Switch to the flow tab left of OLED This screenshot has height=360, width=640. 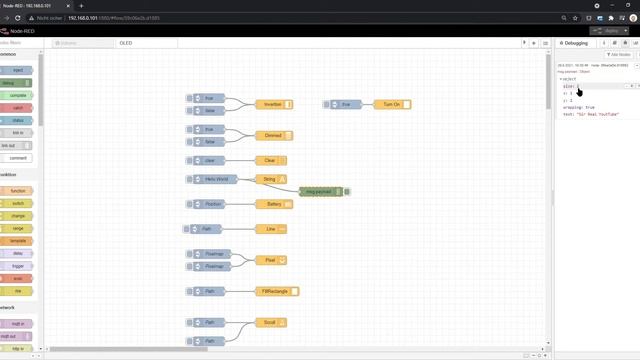click(83, 43)
